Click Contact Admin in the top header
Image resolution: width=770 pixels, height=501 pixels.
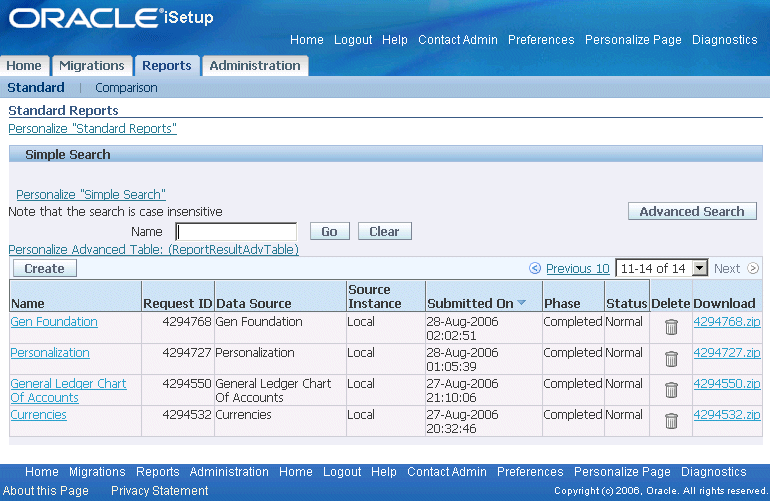point(458,40)
